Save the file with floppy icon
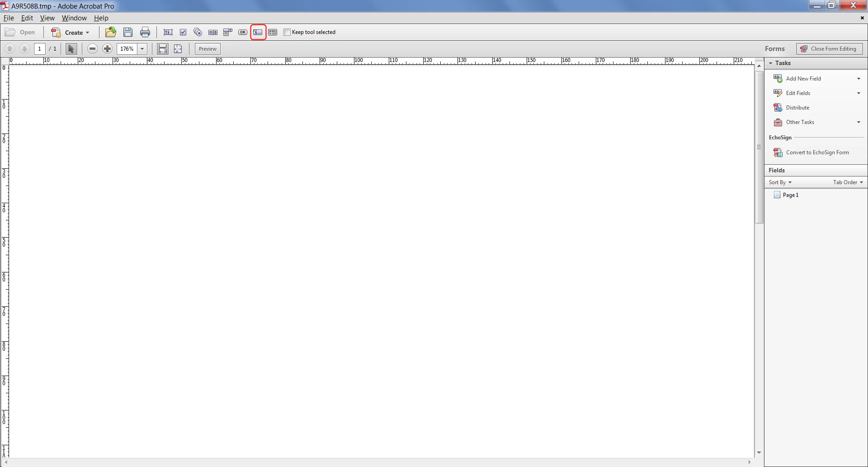Image resolution: width=868 pixels, height=467 pixels. pyautogui.click(x=128, y=32)
